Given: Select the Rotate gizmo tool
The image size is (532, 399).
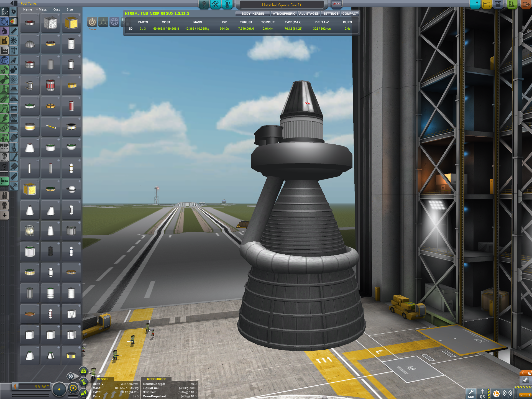Looking at the screenshot, I should point(114,22).
